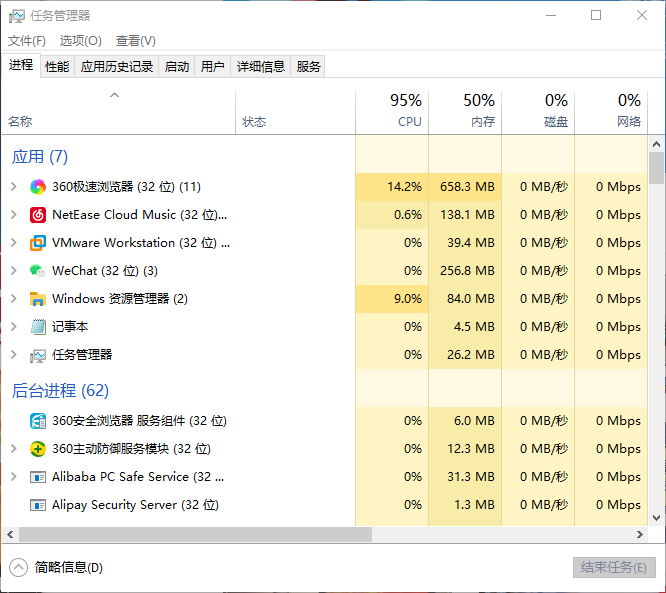Sort by the CPU column header

click(392, 113)
